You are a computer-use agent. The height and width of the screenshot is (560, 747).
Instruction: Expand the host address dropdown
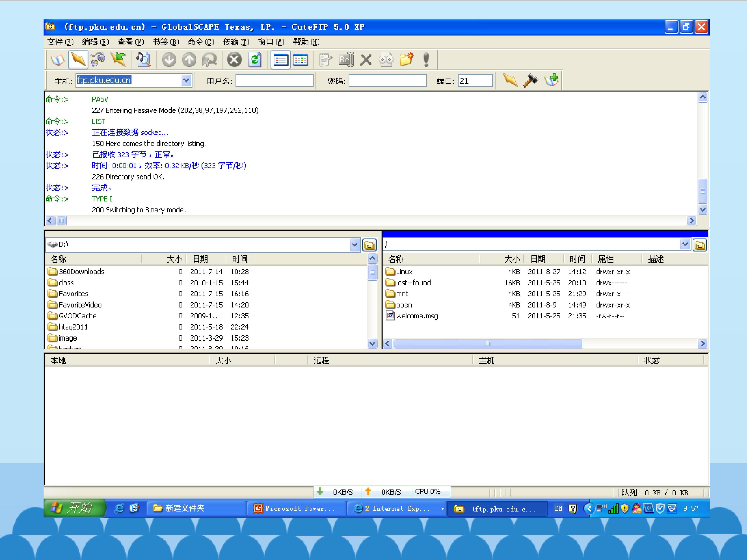tap(186, 80)
